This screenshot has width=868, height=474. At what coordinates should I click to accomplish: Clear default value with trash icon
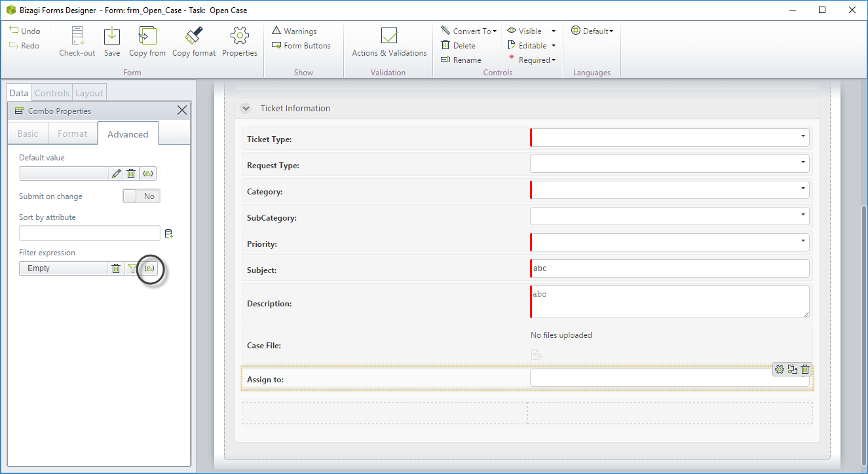point(131,173)
